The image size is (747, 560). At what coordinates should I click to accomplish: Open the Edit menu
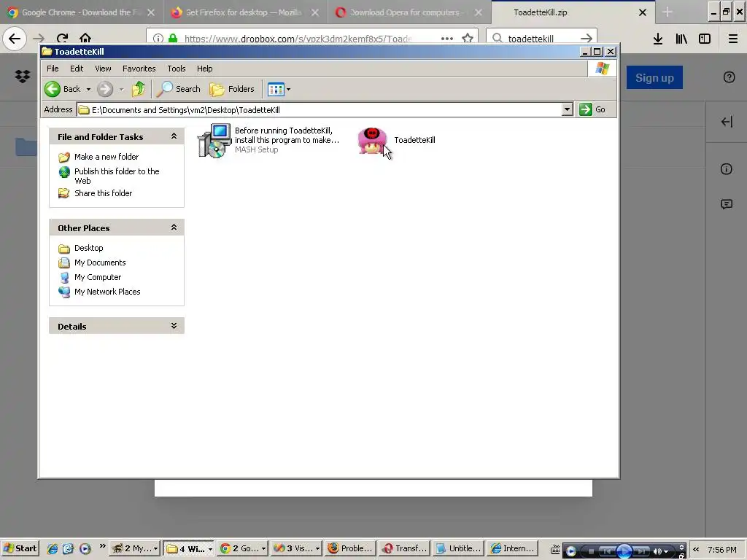click(x=77, y=69)
